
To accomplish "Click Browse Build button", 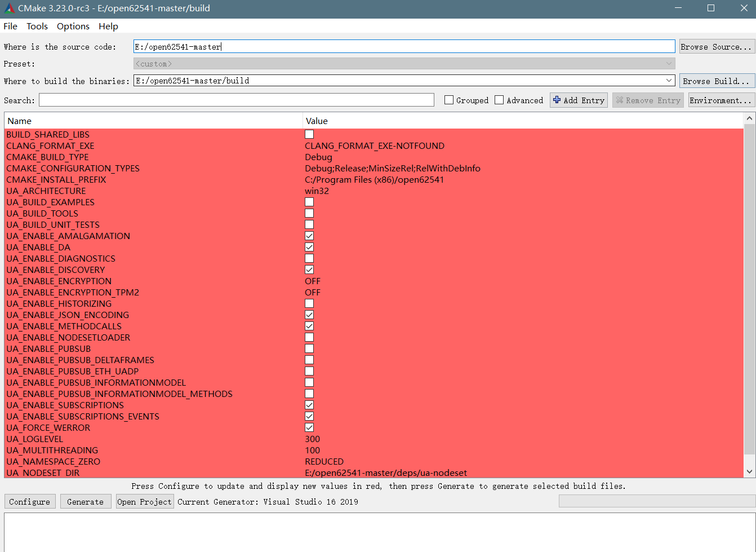I will pyautogui.click(x=717, y=81).
